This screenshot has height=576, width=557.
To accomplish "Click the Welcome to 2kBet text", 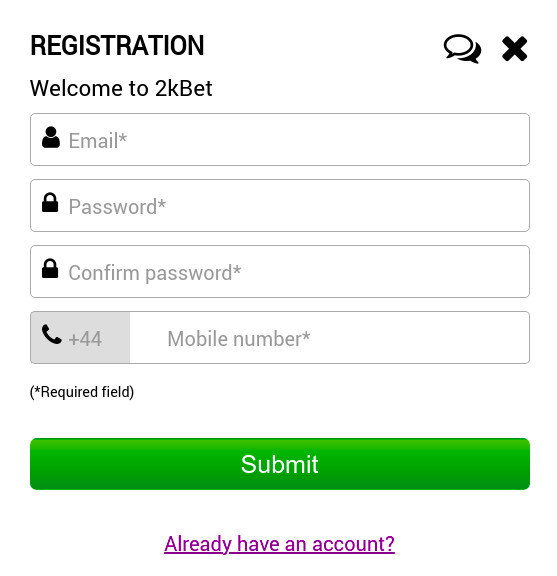I will point(121,89).
